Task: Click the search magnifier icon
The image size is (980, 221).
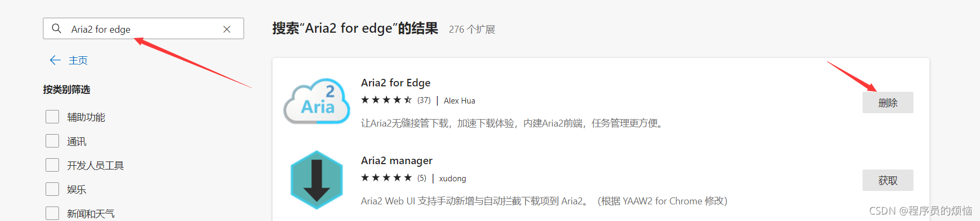Action: point(56,28)
